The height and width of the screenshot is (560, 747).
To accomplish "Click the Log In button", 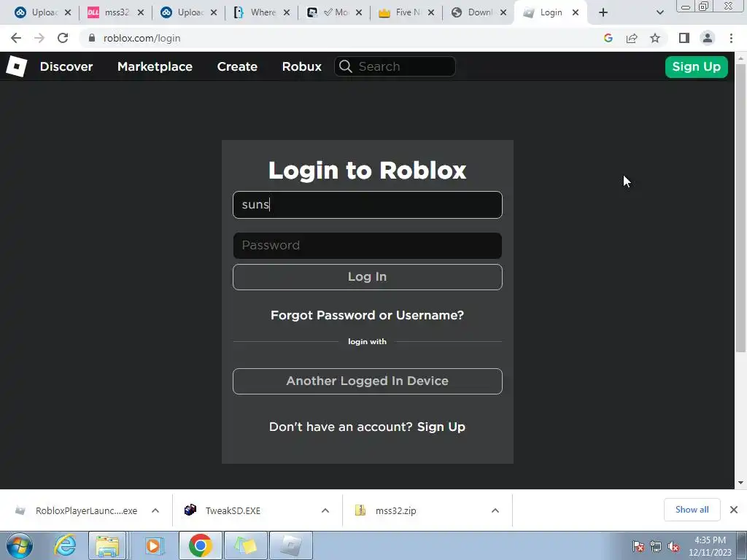I will [x=368, y=276].
